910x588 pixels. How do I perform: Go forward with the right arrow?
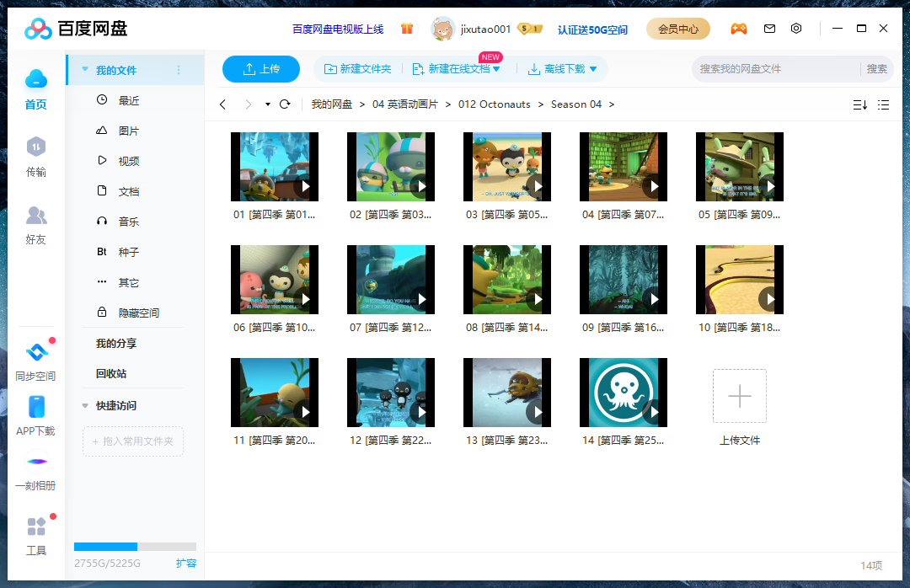pyautogui.click(x=249, y=104)
